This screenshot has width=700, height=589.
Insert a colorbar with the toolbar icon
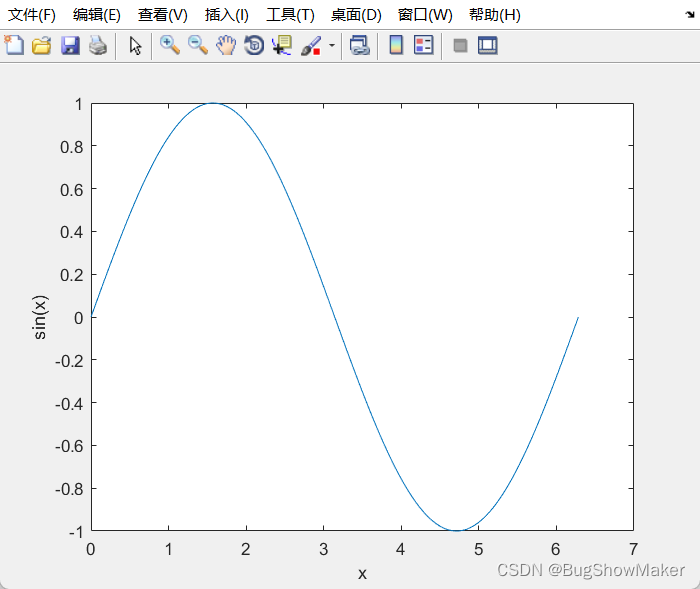click(396, 45)
